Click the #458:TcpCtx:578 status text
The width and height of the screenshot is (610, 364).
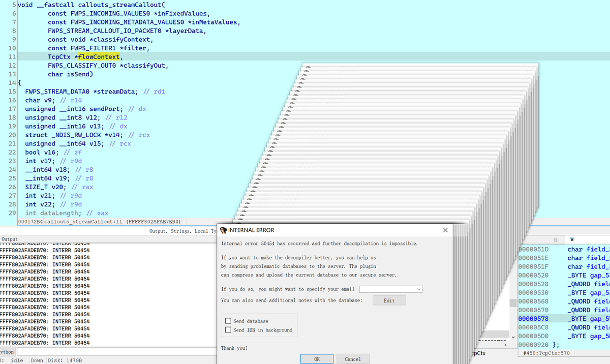coord(546,353)
